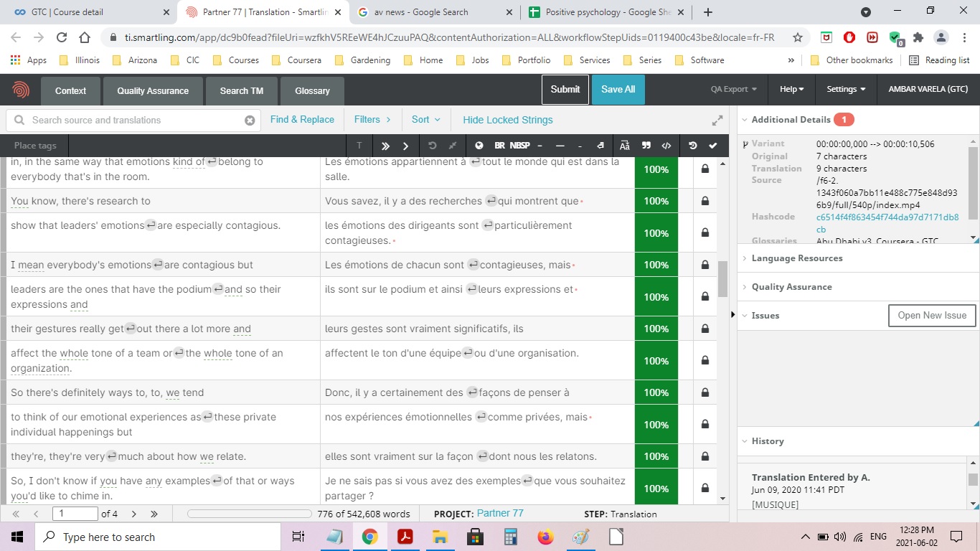Clear the search field with the X icon
Image resolution: width=980 pixels, height=551 pixels.
(250, 121)
